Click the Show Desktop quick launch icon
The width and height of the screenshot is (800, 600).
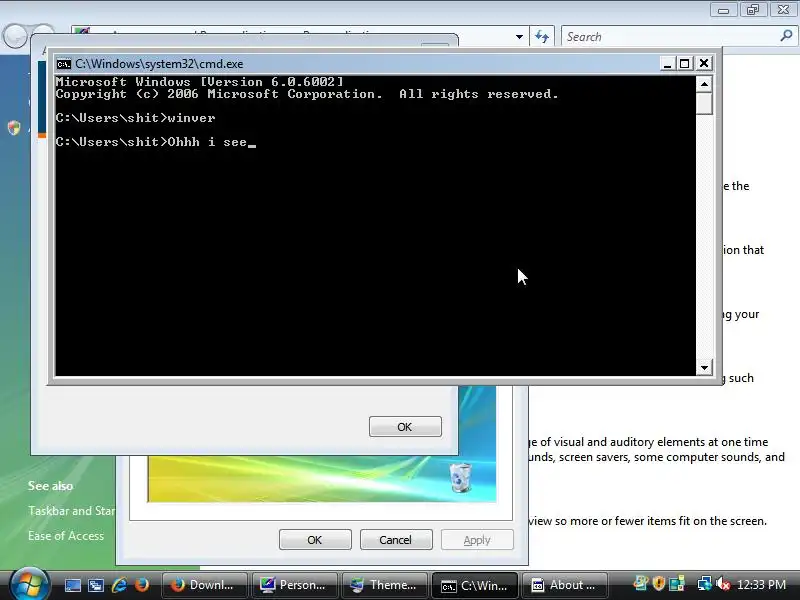[73, 585]
